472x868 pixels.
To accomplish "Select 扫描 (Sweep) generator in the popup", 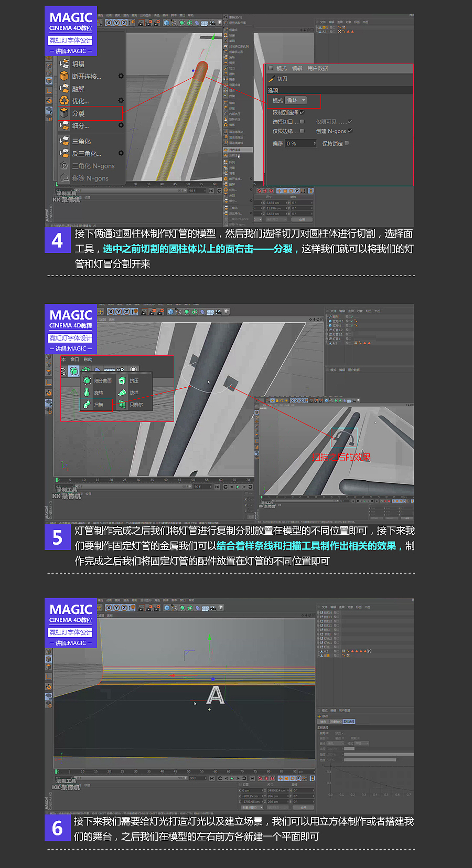I will click(96, 405).
